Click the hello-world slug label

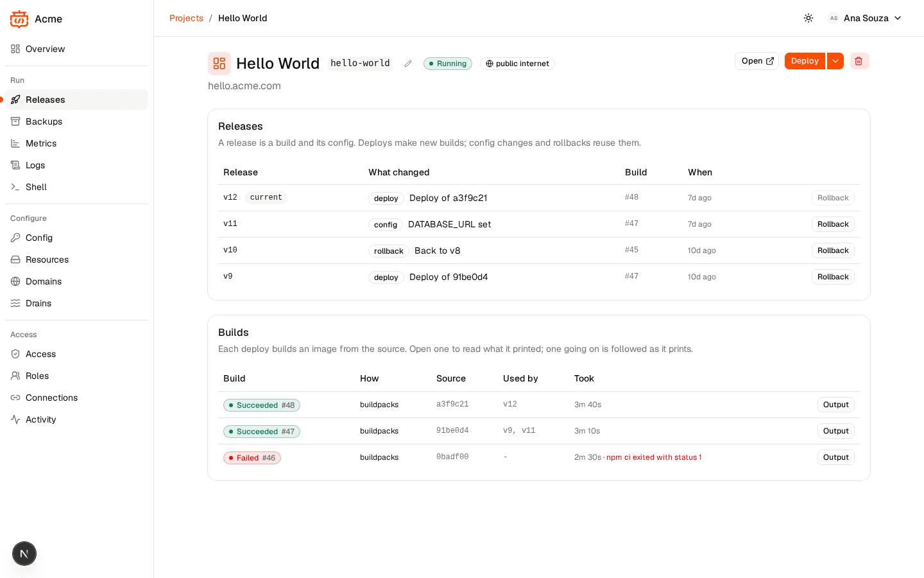pyautogui.click(x=360, y=63)
